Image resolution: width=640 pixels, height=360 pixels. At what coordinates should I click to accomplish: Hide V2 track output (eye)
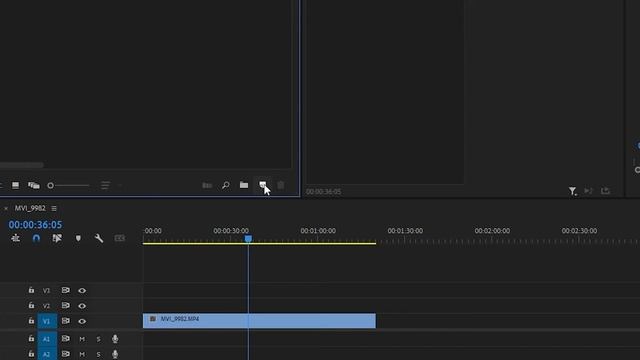pyautogui.click(x=82, y=306)
